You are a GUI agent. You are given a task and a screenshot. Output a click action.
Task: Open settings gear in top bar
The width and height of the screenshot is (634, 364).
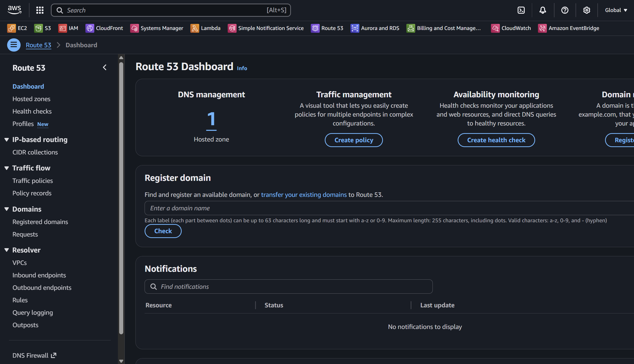click(586, 10)
